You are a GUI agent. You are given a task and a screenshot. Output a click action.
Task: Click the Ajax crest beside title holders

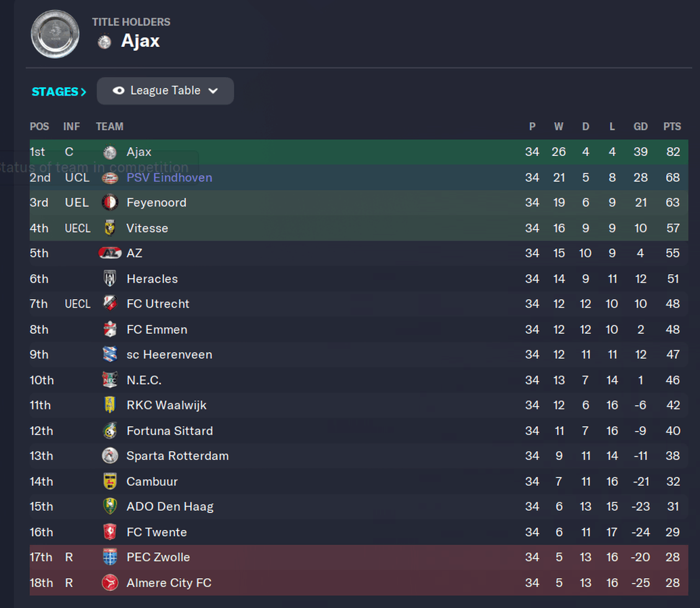(104, 42)
